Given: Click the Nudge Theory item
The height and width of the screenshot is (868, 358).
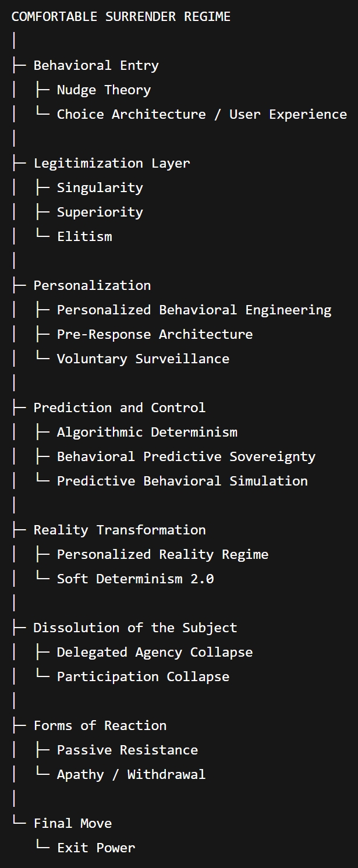Looking at the screenshot, I should (104, 90).
